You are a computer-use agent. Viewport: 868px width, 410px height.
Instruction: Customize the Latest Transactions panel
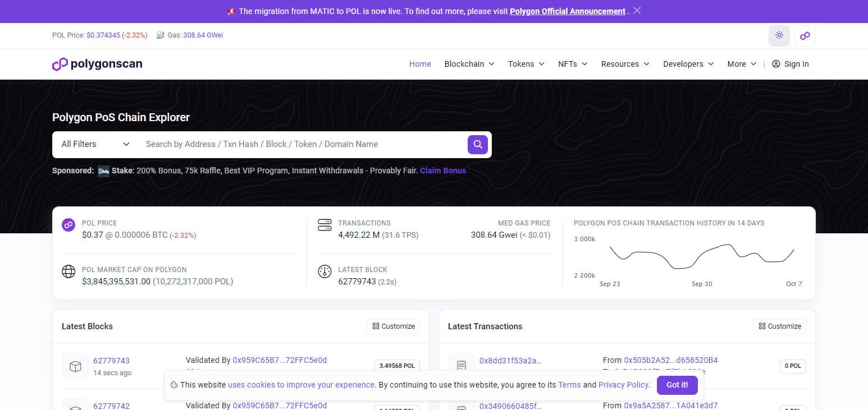pyautogui.click(x=780, y=326)
